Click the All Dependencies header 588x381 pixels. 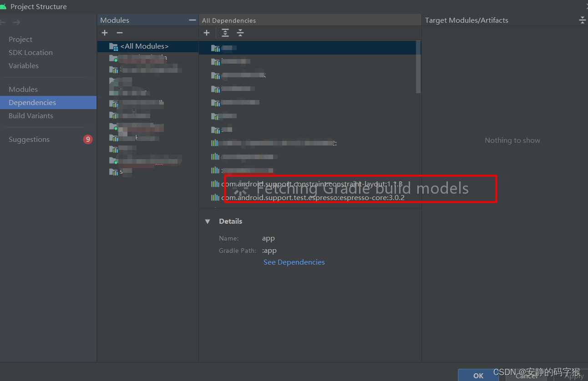click(x=229, y=20)
